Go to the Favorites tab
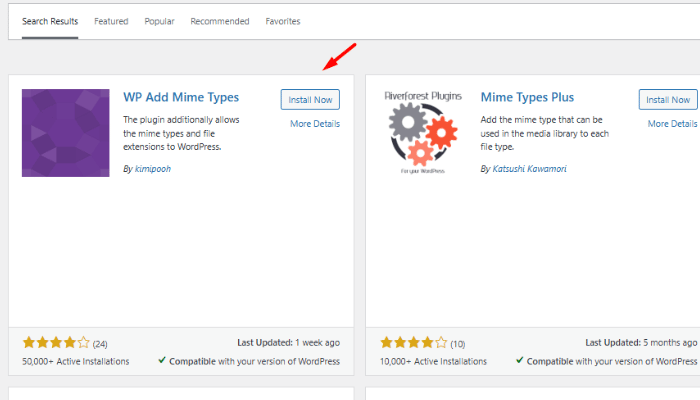The image size is (700, 400). pos(283,21)
